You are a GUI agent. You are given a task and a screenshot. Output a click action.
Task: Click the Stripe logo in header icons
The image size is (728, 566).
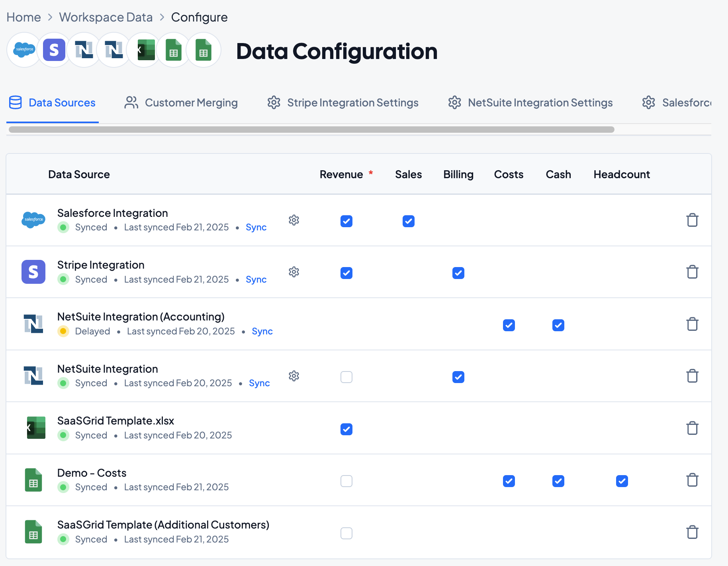pos(54,50)
